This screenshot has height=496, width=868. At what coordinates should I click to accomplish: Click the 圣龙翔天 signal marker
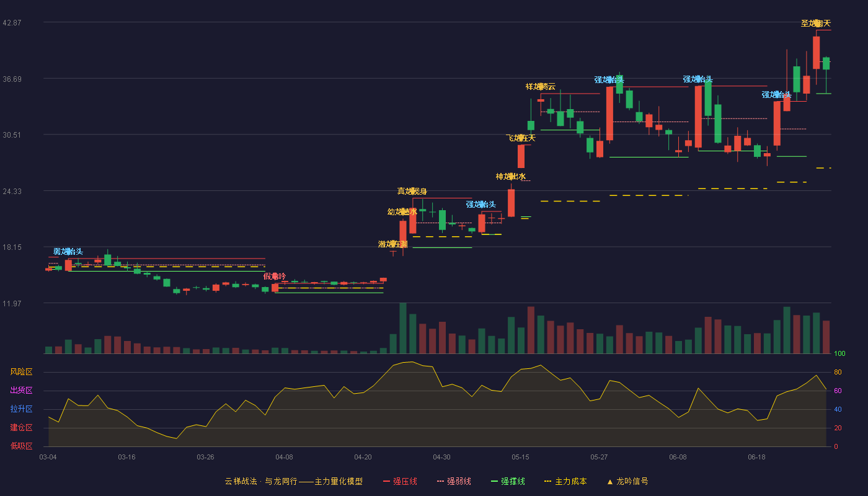[x=816, y=24]
